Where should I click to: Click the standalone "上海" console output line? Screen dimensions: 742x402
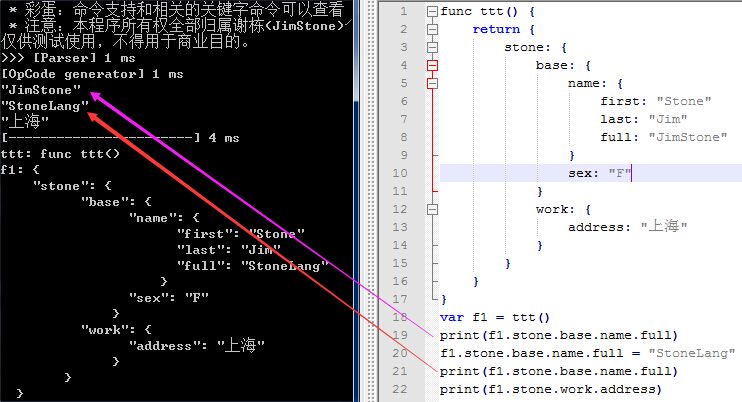[x=25, y=122]
